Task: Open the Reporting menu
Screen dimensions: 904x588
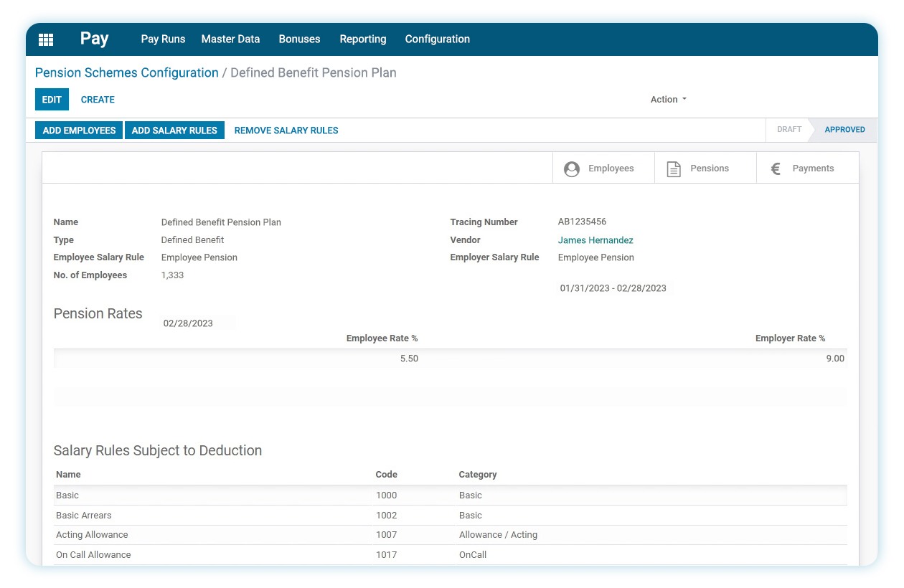Action: [363, 39]
